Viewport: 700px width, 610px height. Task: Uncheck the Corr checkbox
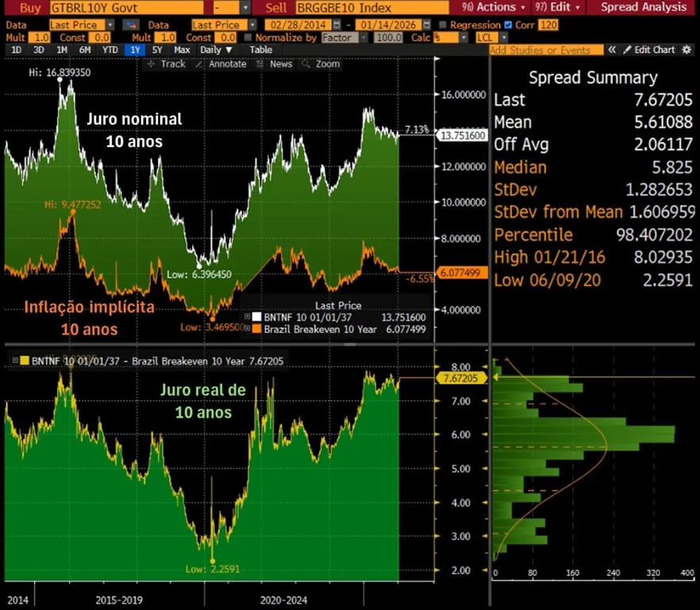[509, 25]
